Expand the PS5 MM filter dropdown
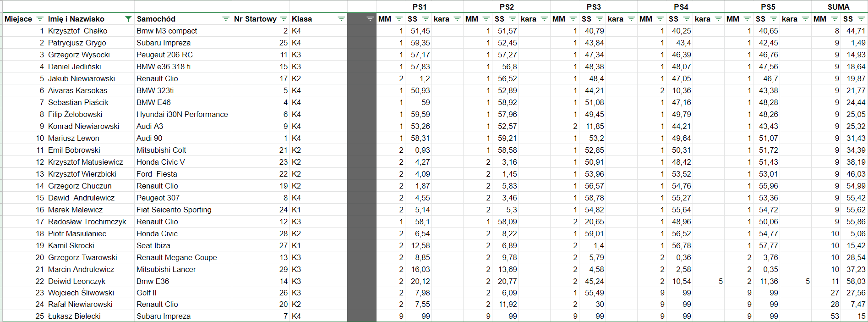The height and width of the screenshot is (322, 868). (x=747, y=19)
